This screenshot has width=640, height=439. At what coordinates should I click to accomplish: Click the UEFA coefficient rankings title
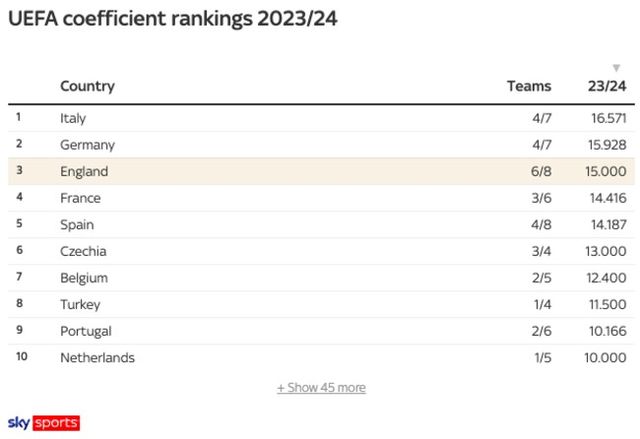172,18
